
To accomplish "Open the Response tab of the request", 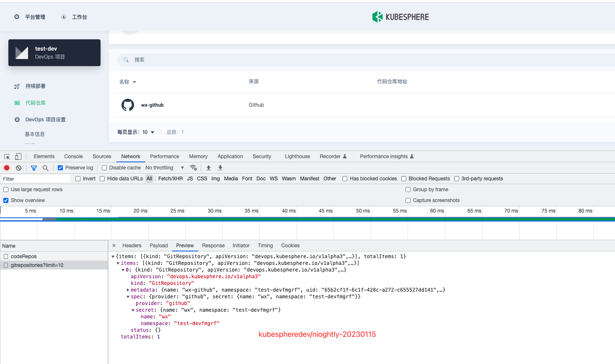I will [213, 246].
